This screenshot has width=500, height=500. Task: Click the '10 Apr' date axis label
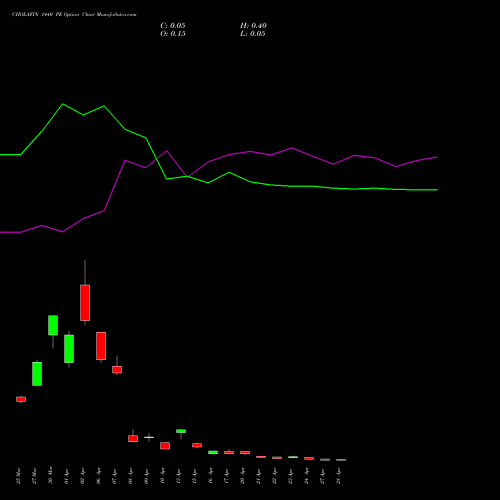162,476
